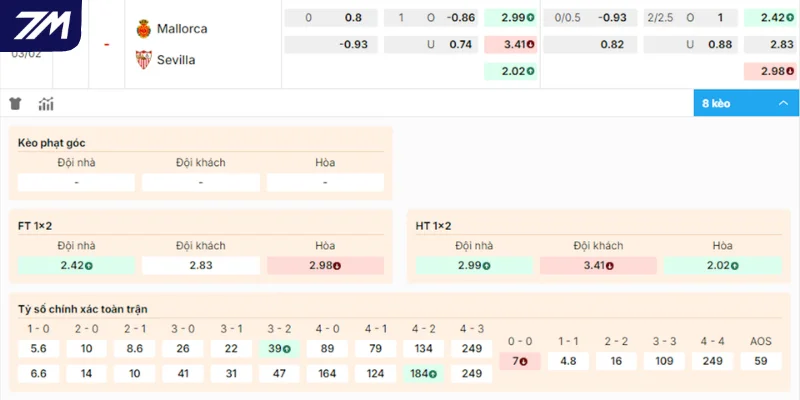Select 0-0 draw score odds 7

click(519, 361)
